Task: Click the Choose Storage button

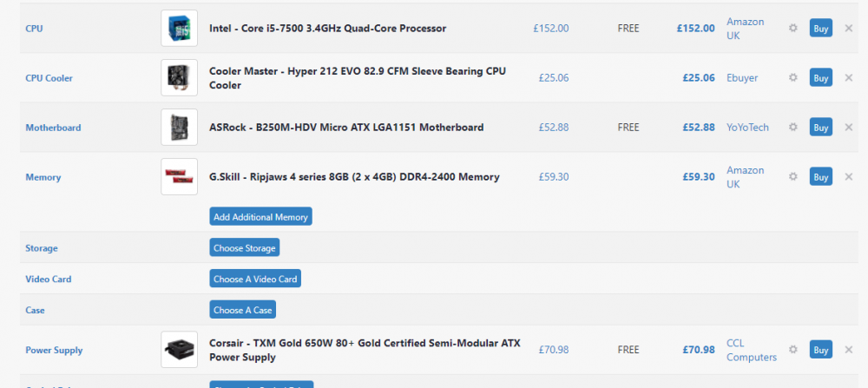Action: click(x=244, y=247)
